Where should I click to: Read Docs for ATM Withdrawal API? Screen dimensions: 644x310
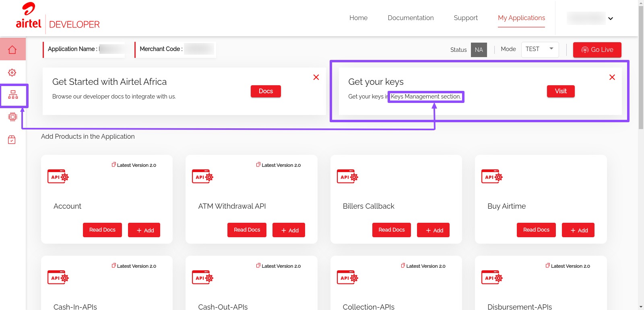tap(247, 230)
